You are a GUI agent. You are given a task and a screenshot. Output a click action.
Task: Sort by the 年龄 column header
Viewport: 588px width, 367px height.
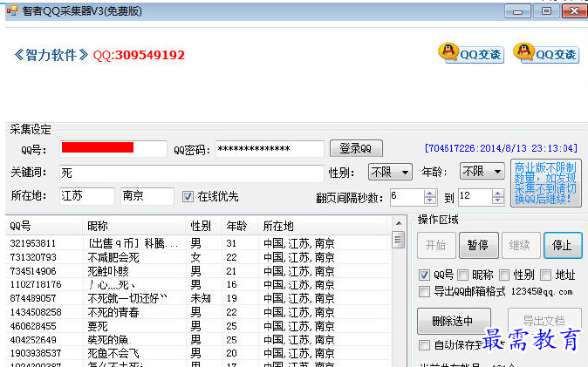tap(240, 226)
